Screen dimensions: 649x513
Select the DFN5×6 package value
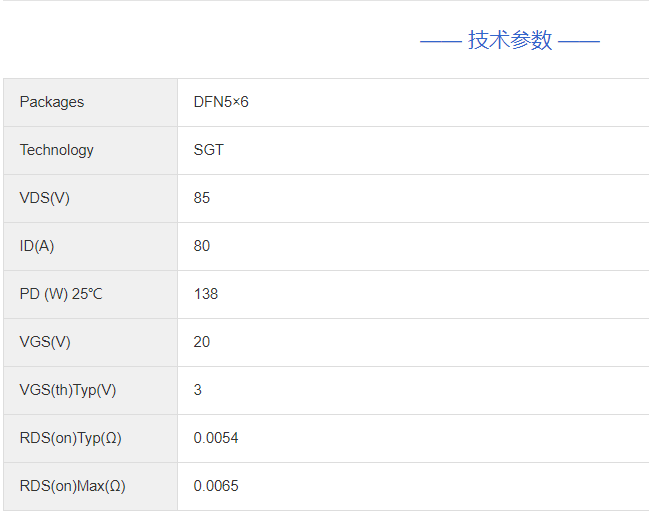[x=221, y=102]
